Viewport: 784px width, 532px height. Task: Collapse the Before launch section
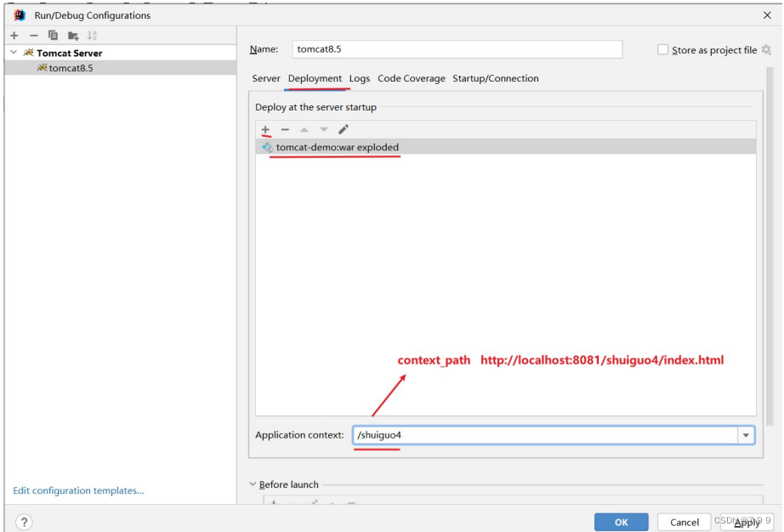pos(253,484)
